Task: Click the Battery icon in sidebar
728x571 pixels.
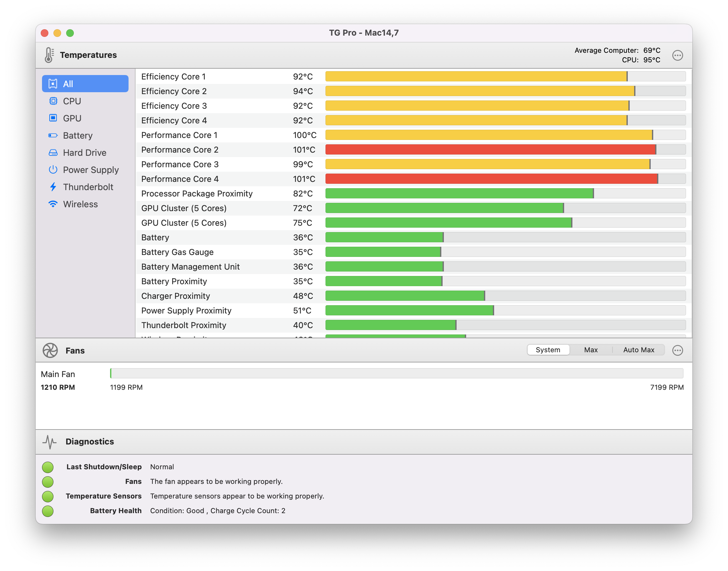Action: click(x=53, y=135)
